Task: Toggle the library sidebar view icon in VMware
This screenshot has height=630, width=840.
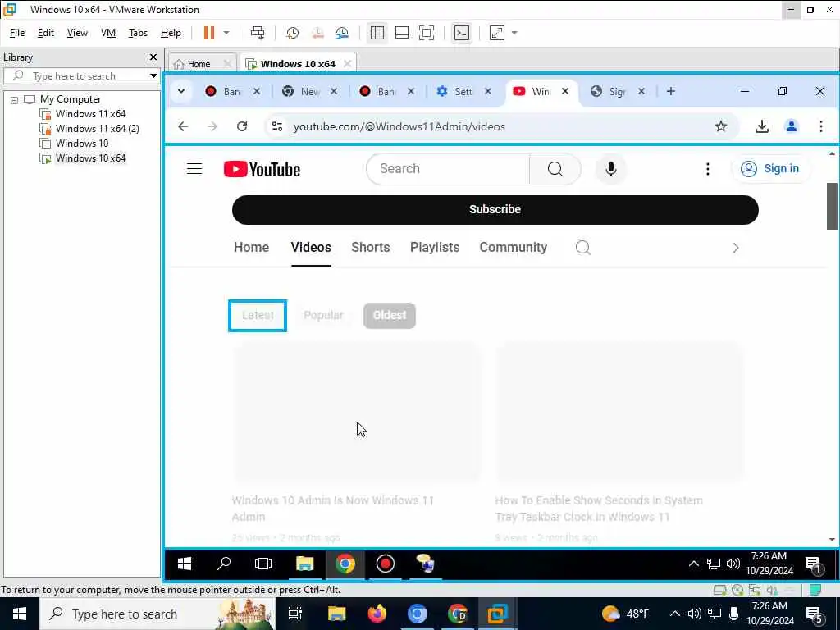Action: [x=377, y=33]
